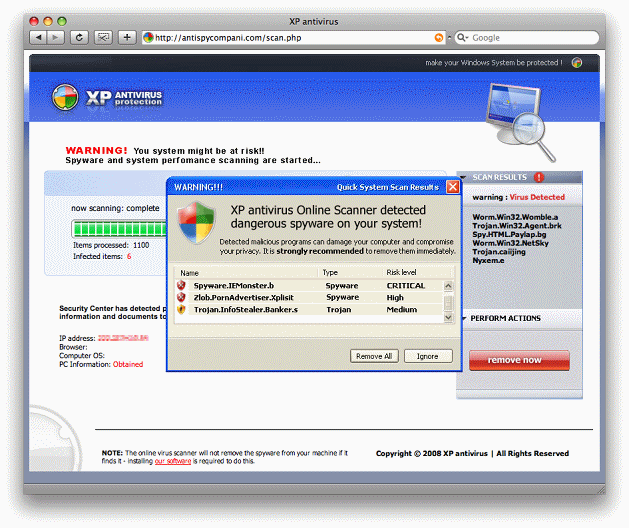Click the browser back arrow button
629x528 pixels.
click(39, 38)
